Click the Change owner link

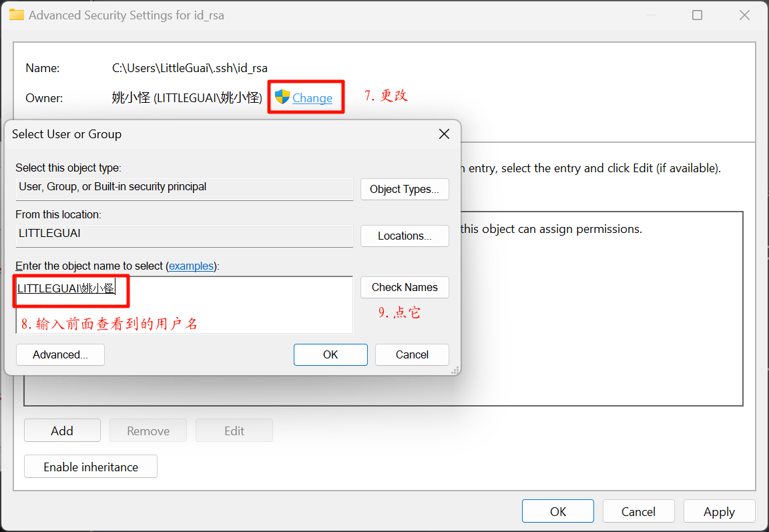tap(312, 98)
